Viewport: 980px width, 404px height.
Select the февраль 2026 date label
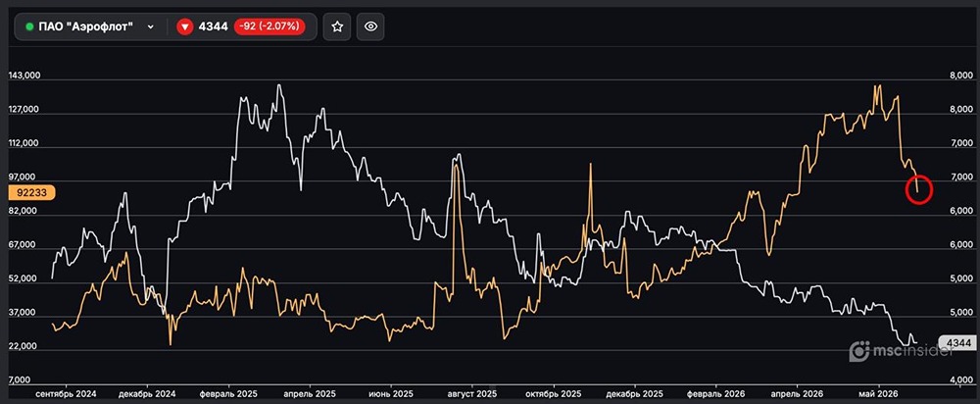716,394
